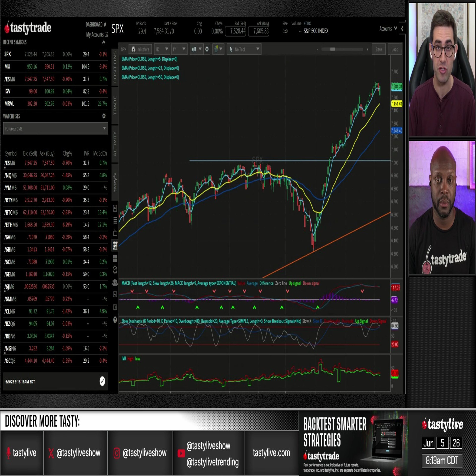Image resolution: width=476 pixels, height=476 pixels.
Task: Click the EMA Length=21 study label
Action: (150, 68)
